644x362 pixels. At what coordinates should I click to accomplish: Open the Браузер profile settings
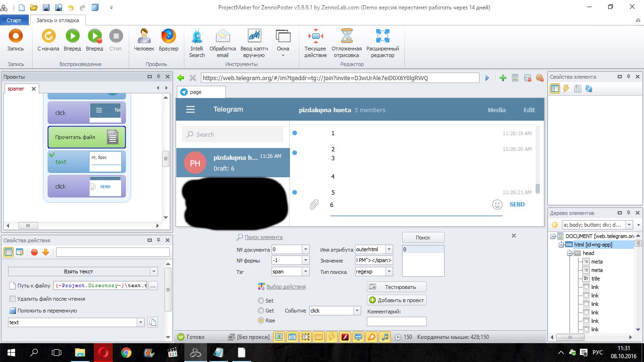click(169, 40)
